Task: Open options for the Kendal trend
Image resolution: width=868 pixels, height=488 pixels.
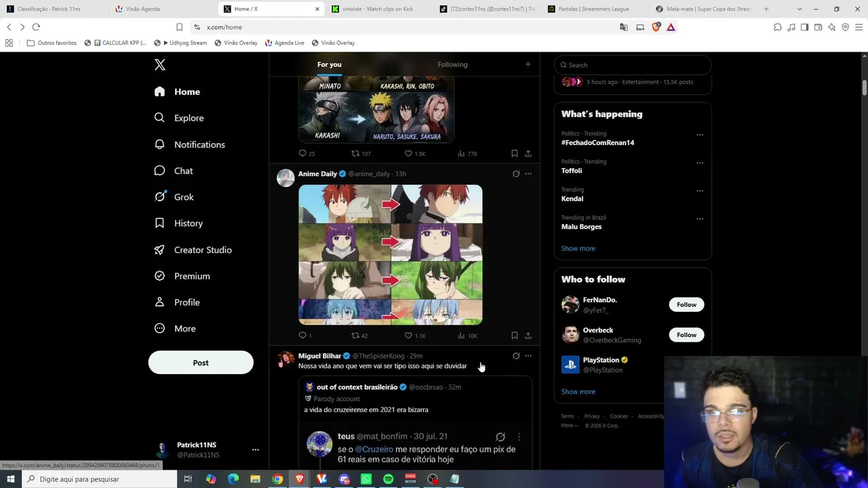Action: (700, 191)
